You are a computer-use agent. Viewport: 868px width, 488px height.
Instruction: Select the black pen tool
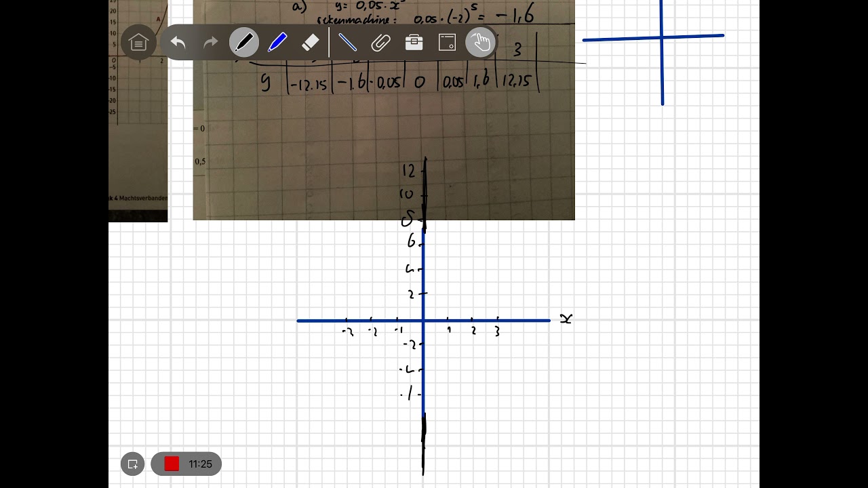[243, 43]
